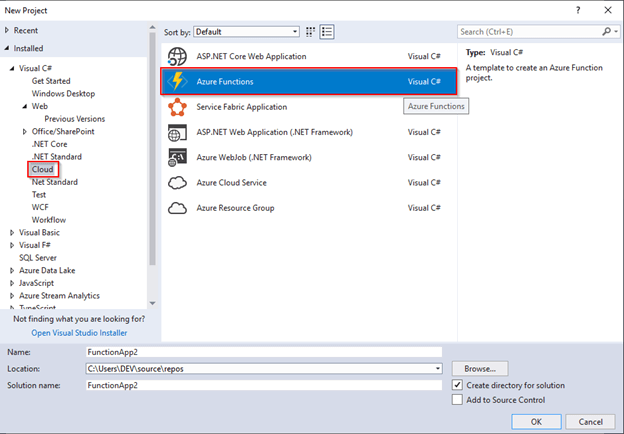Uncheck Create directory for solution
This screenshot has width=624, height=434.
(457, 385)
